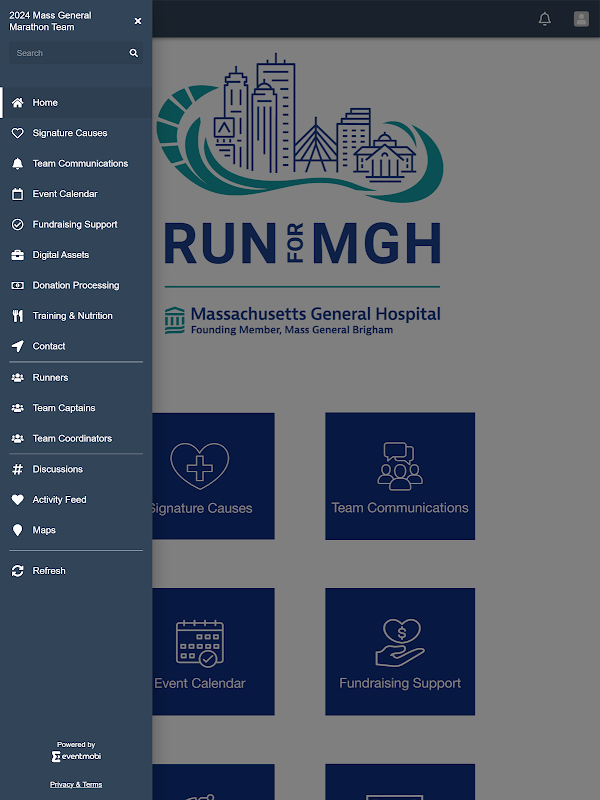Image resolution: width=600 pixels, height=800 pixels.
Task: Click the Digital Assets briefcase icon
Action: (x=17, y=255)
